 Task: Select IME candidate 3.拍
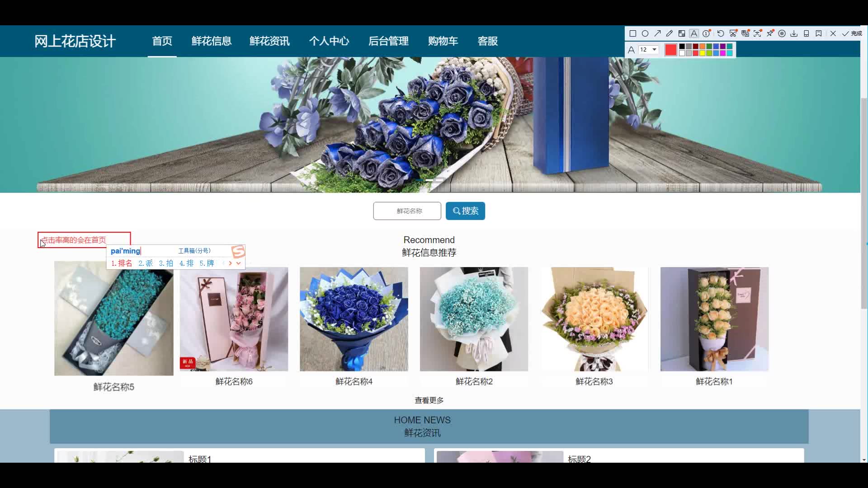pyautogui.click(x=166, y=263)
